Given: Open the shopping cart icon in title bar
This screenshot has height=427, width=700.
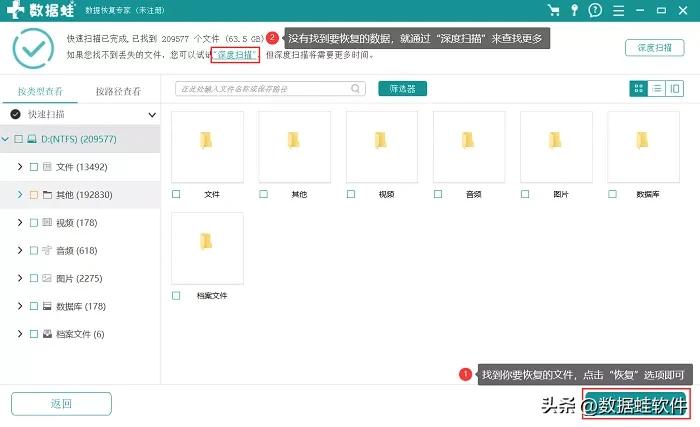Looking at the screenshot, I should click(x=554, y=10).
